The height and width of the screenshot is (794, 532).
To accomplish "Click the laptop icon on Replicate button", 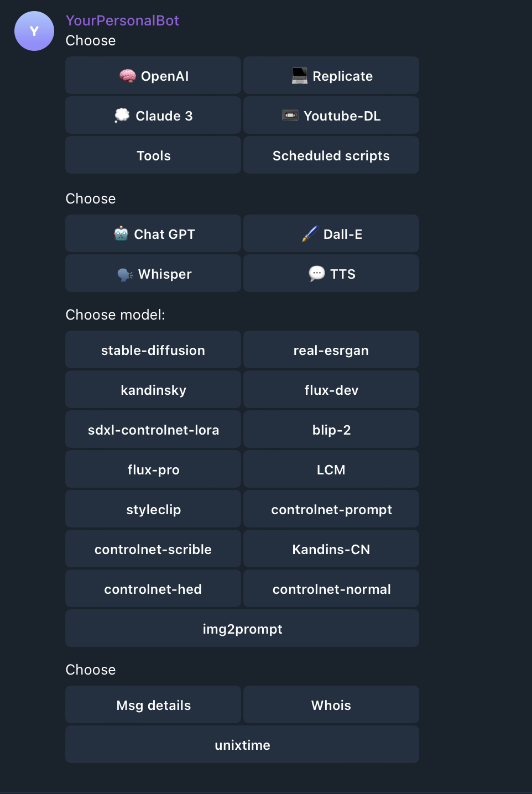I will pos(300,76).
